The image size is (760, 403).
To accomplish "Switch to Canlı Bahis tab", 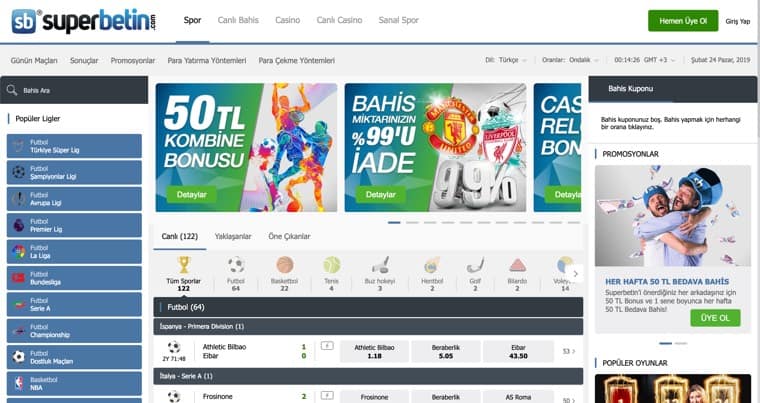I will coord(238,20).
